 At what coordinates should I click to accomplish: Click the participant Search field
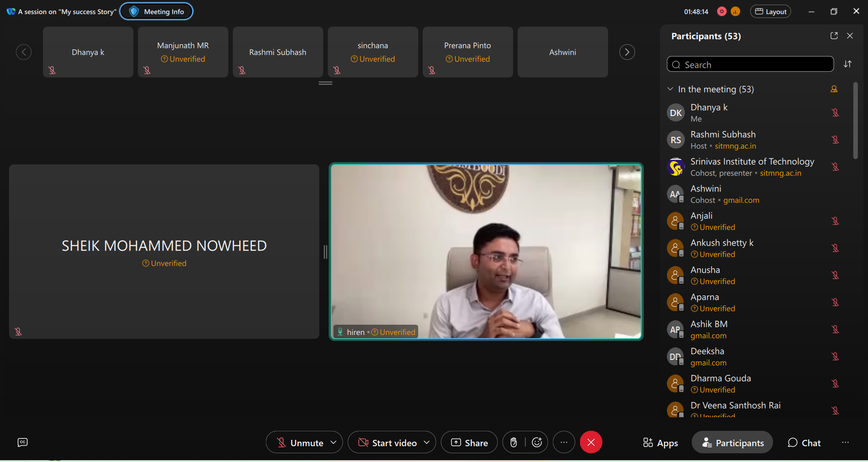point(750,65)
